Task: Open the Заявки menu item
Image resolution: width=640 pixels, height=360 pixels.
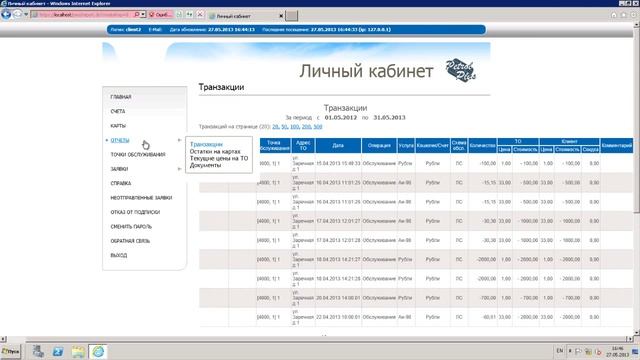Action: [119, 169]
